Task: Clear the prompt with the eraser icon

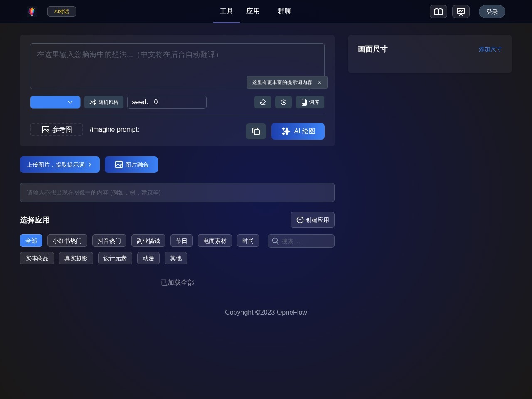Action: [263, 102]
